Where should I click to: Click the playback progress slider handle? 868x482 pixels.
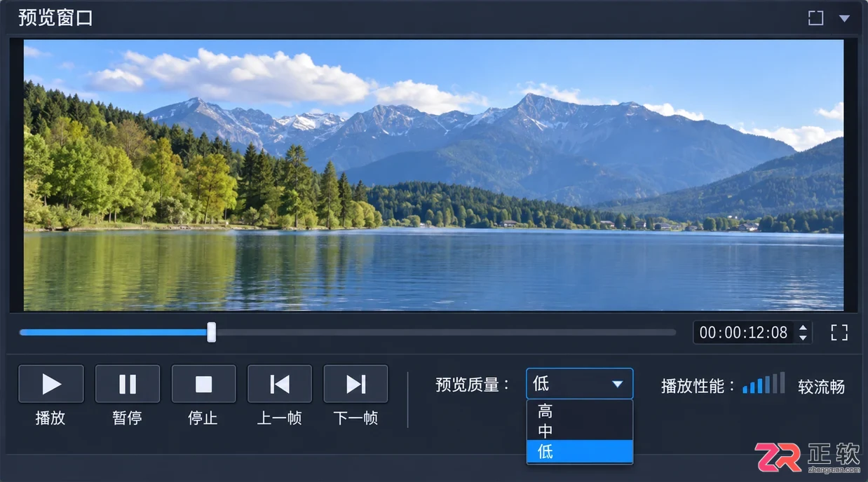pos(211,332)
